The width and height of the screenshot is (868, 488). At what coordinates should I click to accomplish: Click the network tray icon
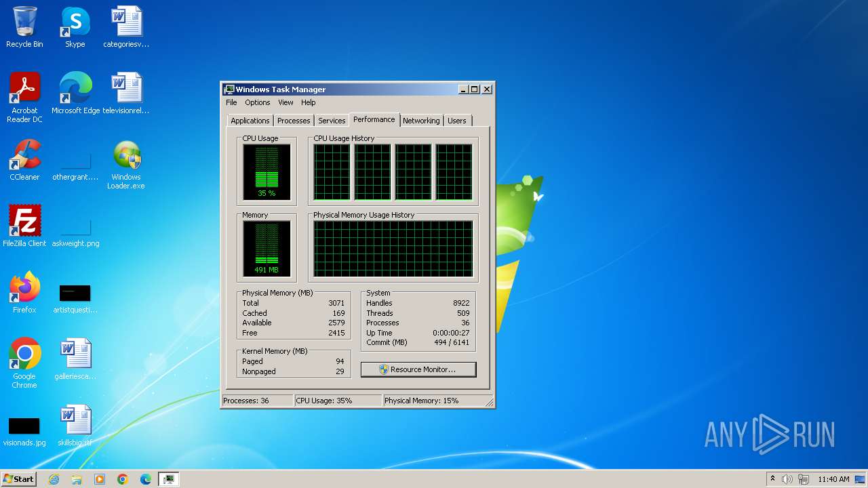803,479
